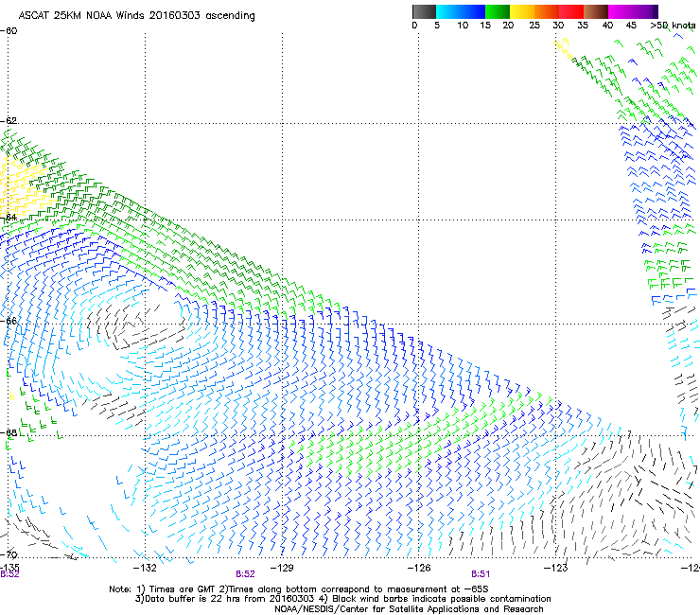Click the '>50 knots' legend label
The image size is (700, 615).
click(673, 26)
